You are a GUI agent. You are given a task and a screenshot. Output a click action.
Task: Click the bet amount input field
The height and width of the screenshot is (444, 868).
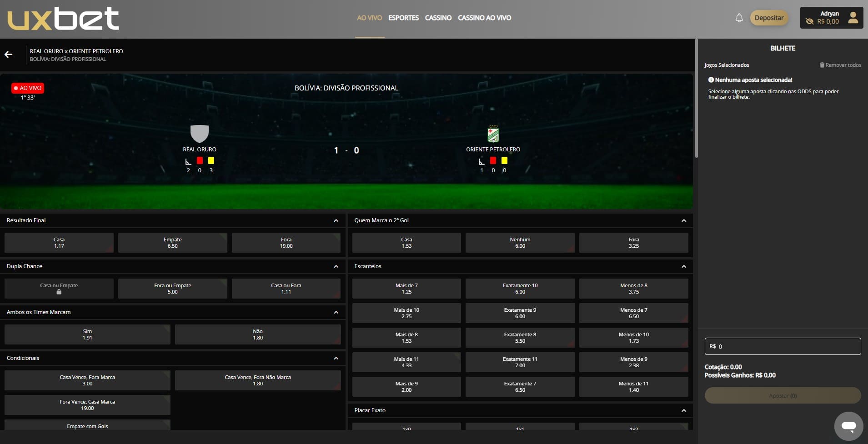(783, 346)
